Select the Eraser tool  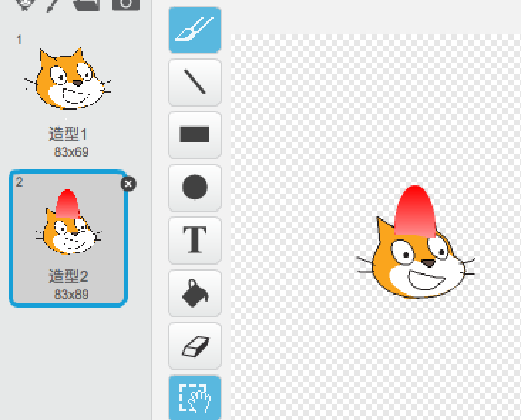click(195, 345)
